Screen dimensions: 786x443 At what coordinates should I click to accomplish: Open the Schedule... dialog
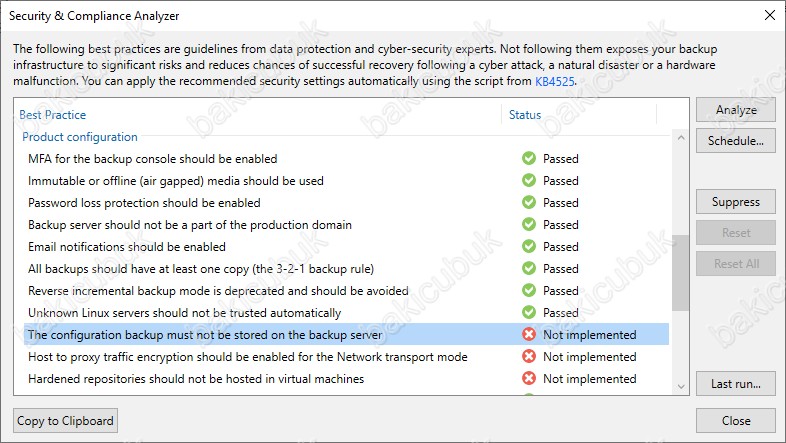[736, 141]
